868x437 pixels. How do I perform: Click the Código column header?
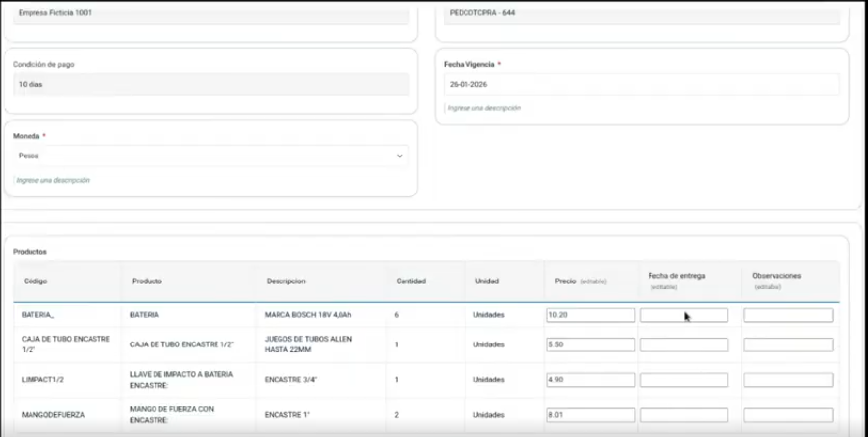[35, 281]
